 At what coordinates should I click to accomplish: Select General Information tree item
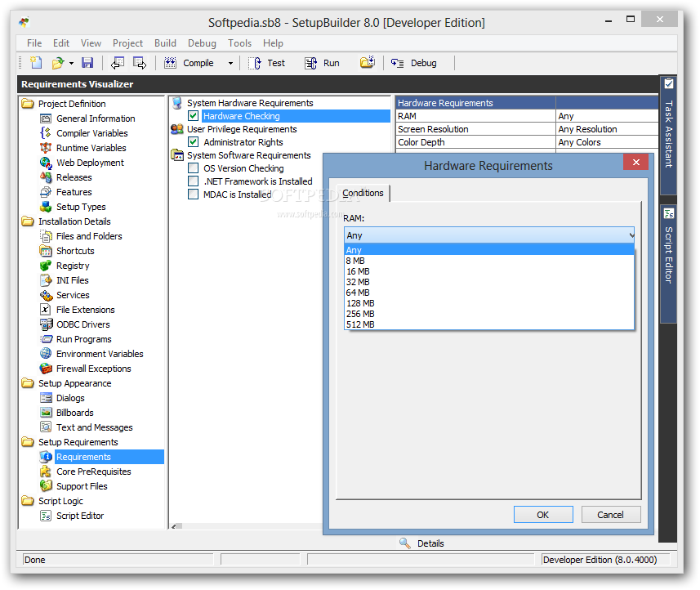(96, 118)
